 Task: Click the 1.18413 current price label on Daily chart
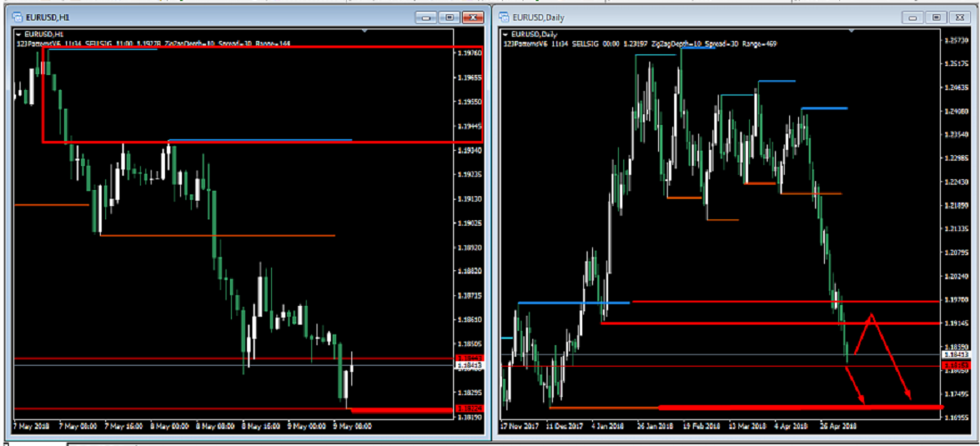pyautogui.click(x=956, y=355)
